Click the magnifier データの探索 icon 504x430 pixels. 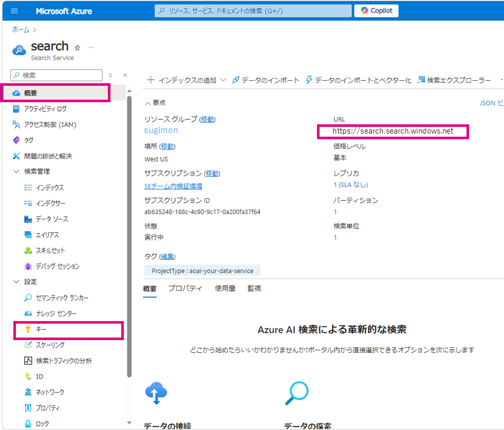[x=296, y=392]
